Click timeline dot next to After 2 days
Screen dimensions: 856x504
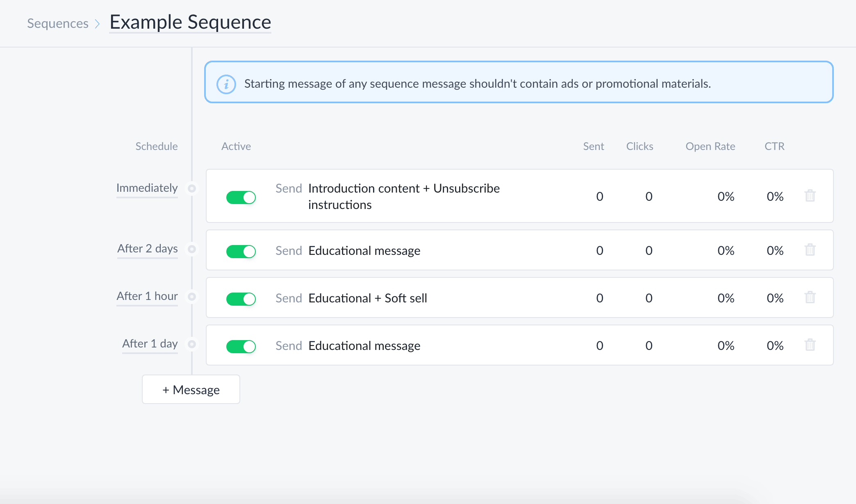pyautogui.click(x=192, y=249)
